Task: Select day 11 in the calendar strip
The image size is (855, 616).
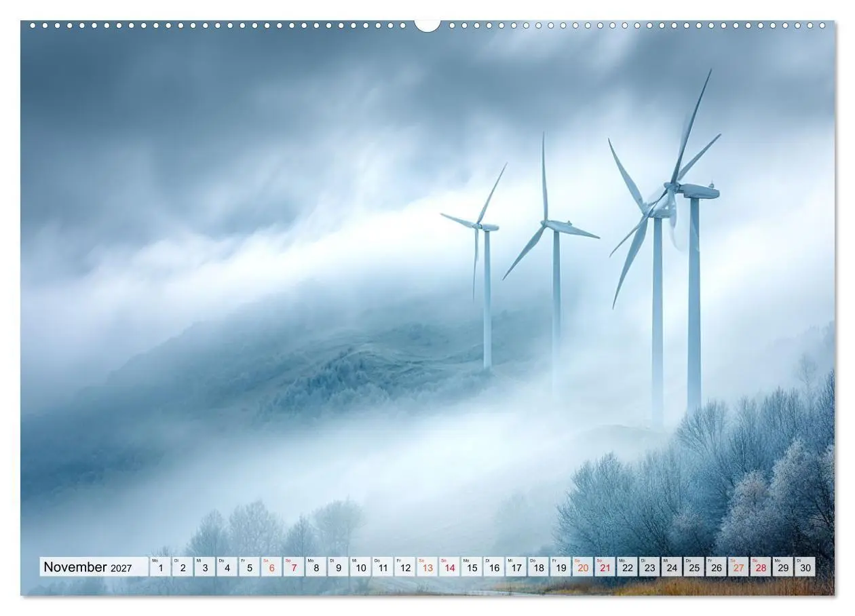Action: click(x=383, y=567)
